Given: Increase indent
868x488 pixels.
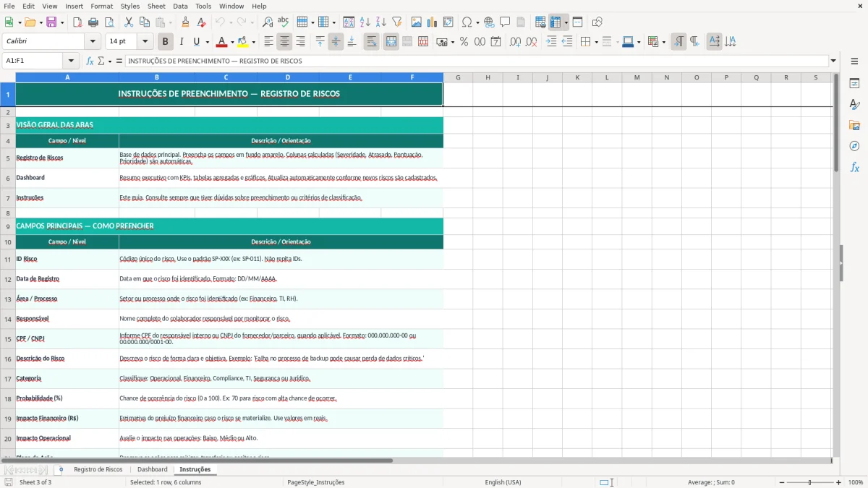Looking at the screenshot, I should (x=551, y=42).
